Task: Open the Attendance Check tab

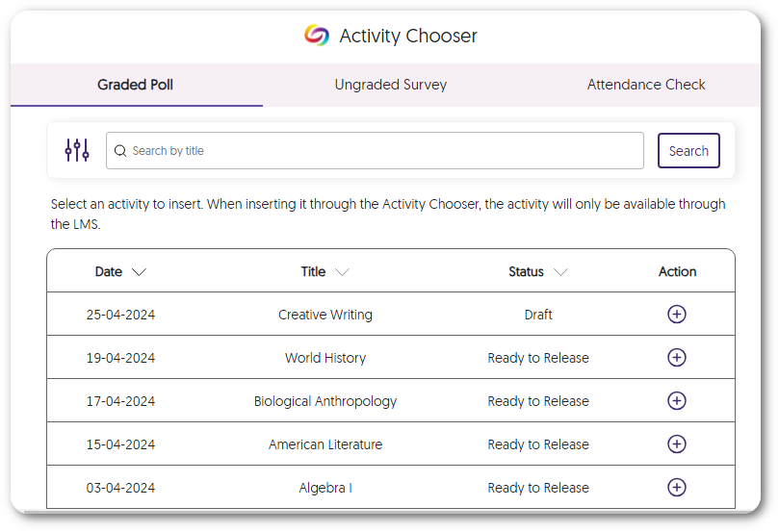Action: (x=646, y=85)
